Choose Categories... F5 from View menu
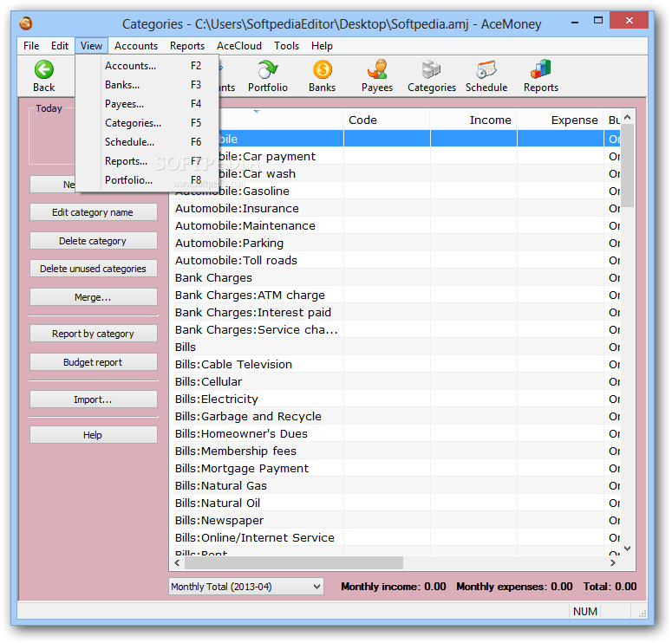 pos(147,123)
